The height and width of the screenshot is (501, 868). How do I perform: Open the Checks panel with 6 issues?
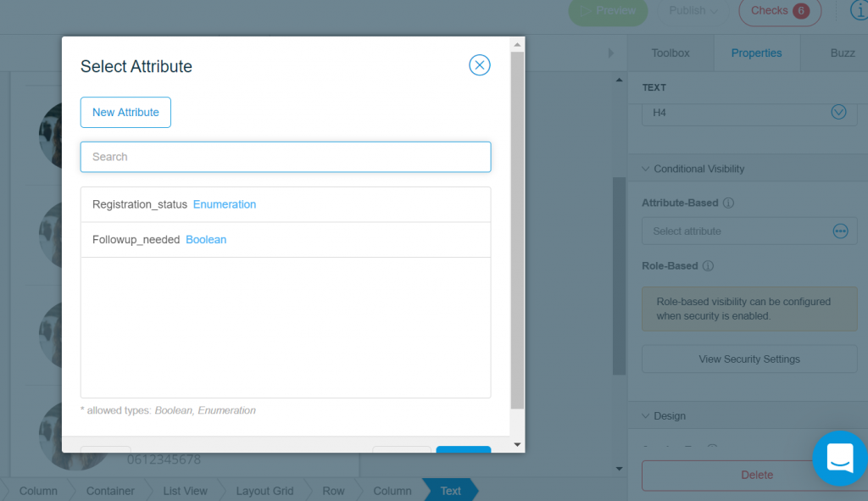(x=780, y=11)
